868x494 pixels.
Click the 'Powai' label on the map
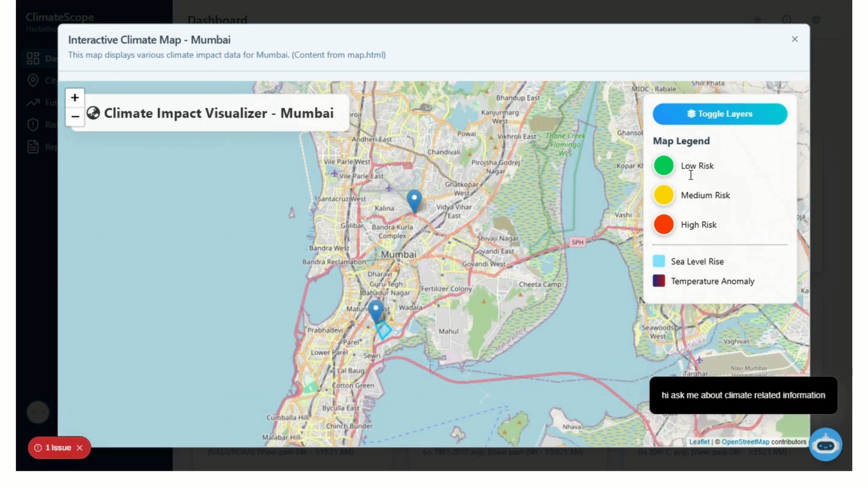(x=466, y=134)
